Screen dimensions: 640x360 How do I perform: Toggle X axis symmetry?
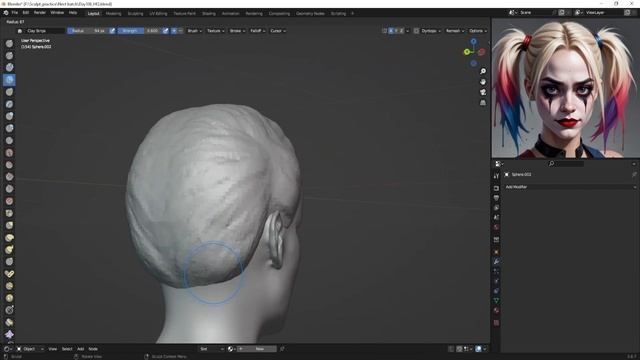pos(391,31)
